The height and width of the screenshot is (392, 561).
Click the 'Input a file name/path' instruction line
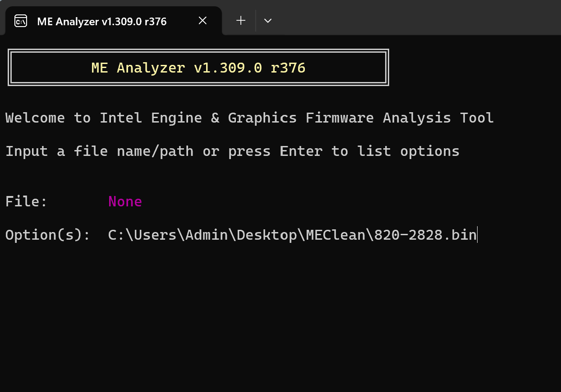[x=232, y=151]
